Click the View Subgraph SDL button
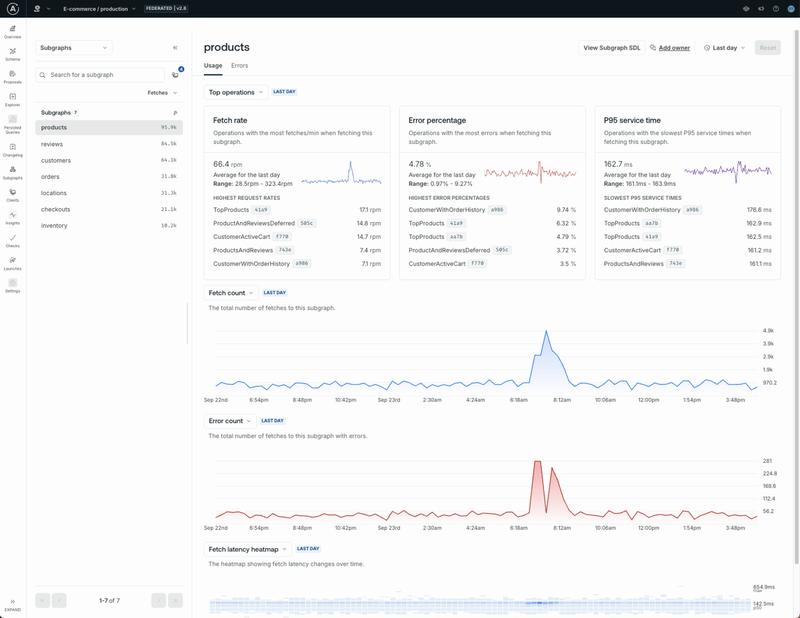Screen dimensions: 800x618 (x=612, y=47)
